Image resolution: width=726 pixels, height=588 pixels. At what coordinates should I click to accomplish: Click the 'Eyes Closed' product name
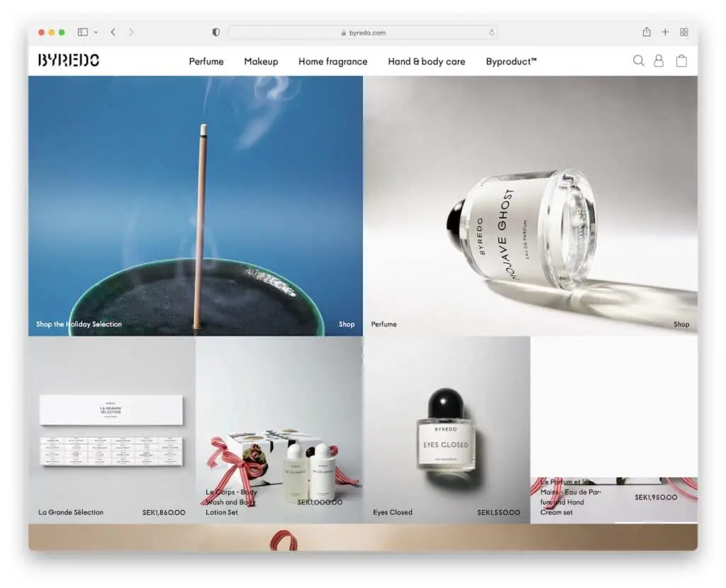tap(393, 513)
